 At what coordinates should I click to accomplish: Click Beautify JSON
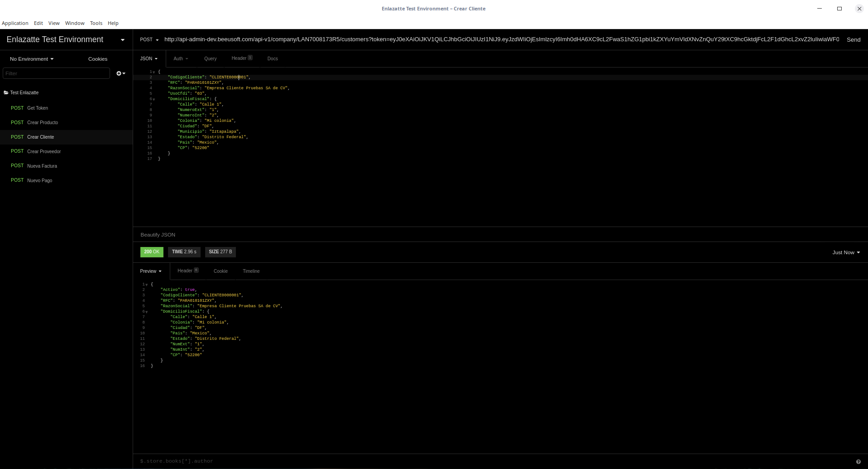(158, 234)
